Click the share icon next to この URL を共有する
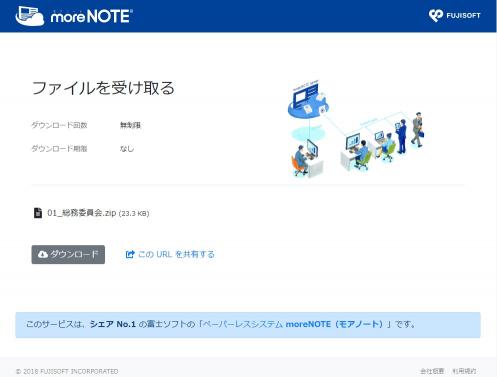 click(x=130, y=254)
